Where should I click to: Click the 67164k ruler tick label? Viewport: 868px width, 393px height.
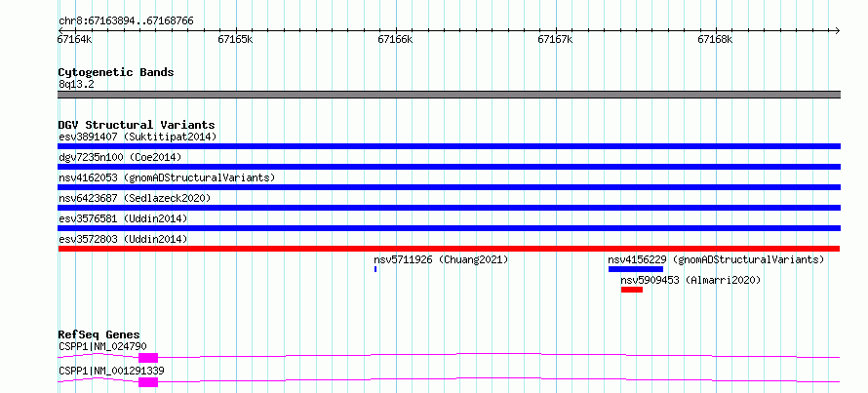(75, 39)
